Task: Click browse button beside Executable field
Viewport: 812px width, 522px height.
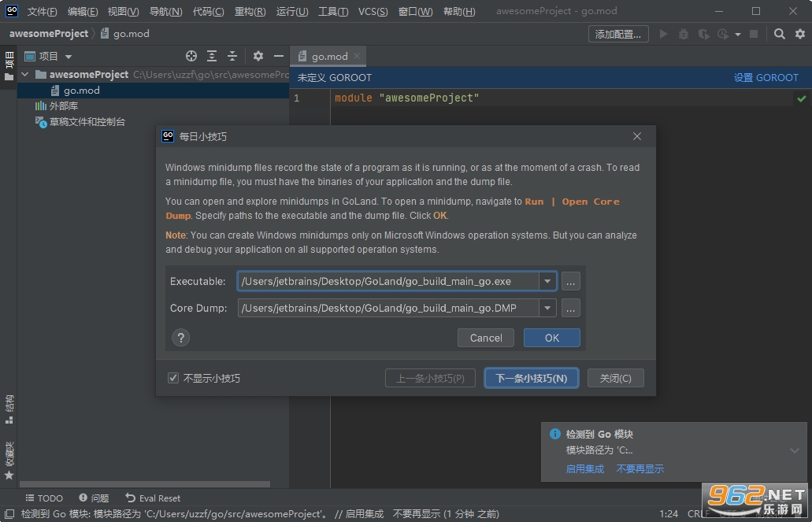Action: pyautogui.click(x=570, y=281)
